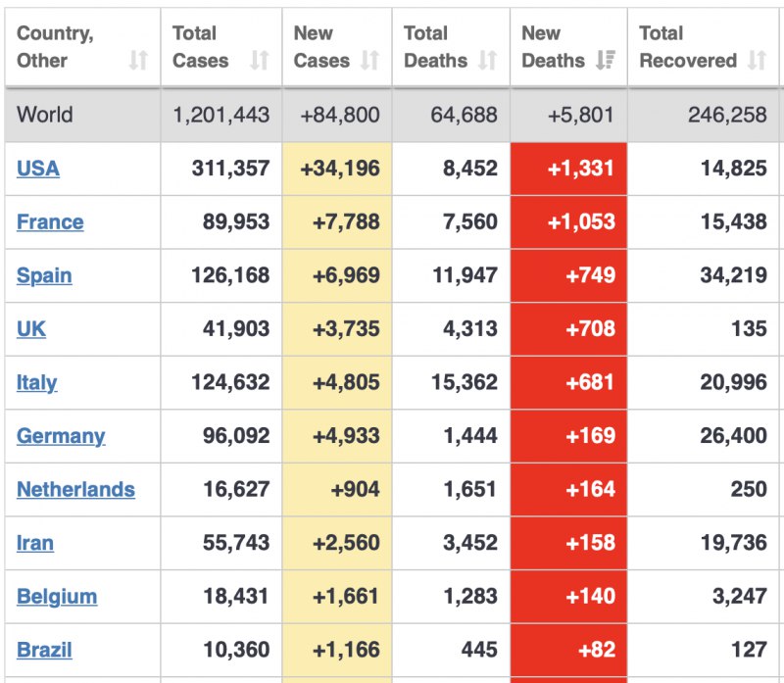Click New Cases column sort arrows
Viewport: 784px width, 683px height.
click(x=369, y=61)
